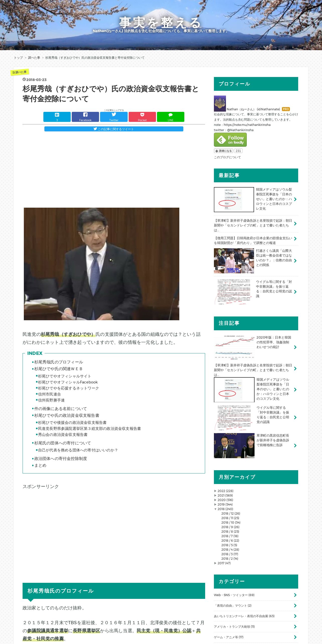Screen dimensions: 322x644
Task: Expand 2019 (544) archive
Action: click(215, 505)
